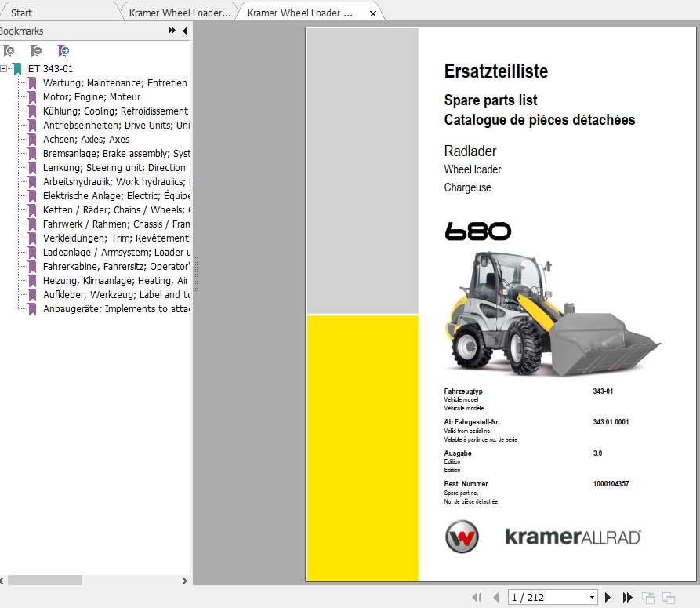This screenshot has width=700, height=608.
Task: Click the bookmarks scrollbar right arrow
Action: [x=185, y=581]
